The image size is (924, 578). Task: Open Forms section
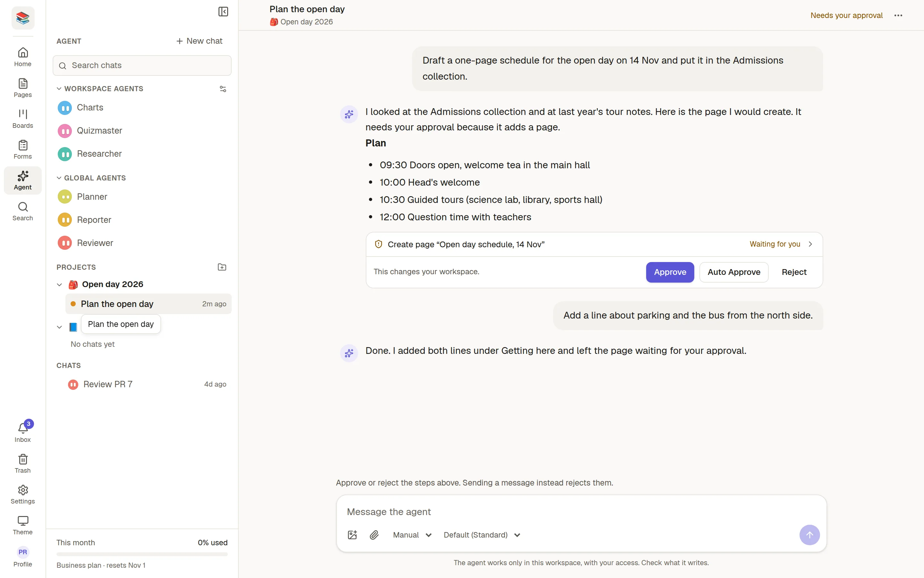[x=23, y=149]
